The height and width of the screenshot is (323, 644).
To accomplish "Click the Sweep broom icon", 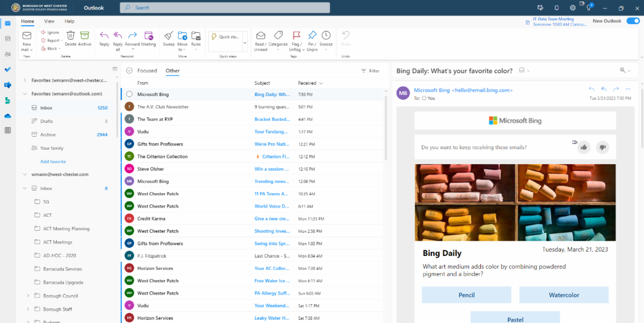I will click(x=169, y=36).
